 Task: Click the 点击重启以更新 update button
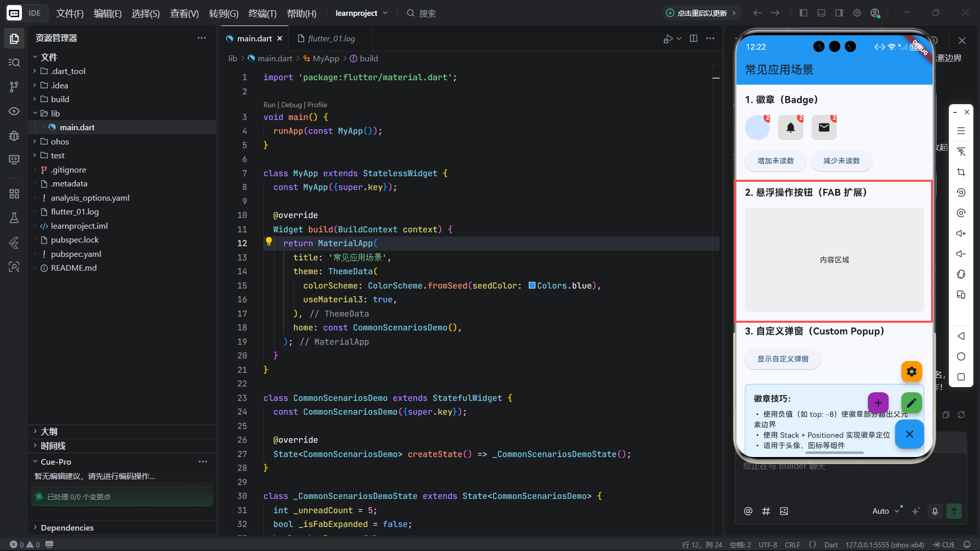701,13
